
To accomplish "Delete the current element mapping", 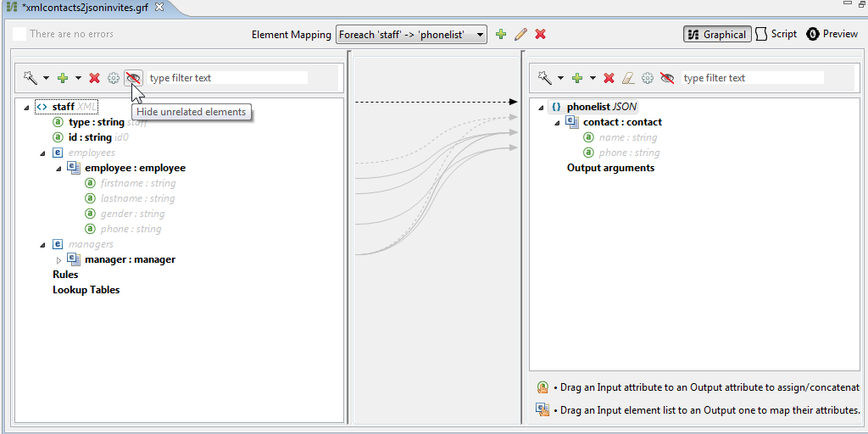I will pyautogui.click(x=540, y=35).
